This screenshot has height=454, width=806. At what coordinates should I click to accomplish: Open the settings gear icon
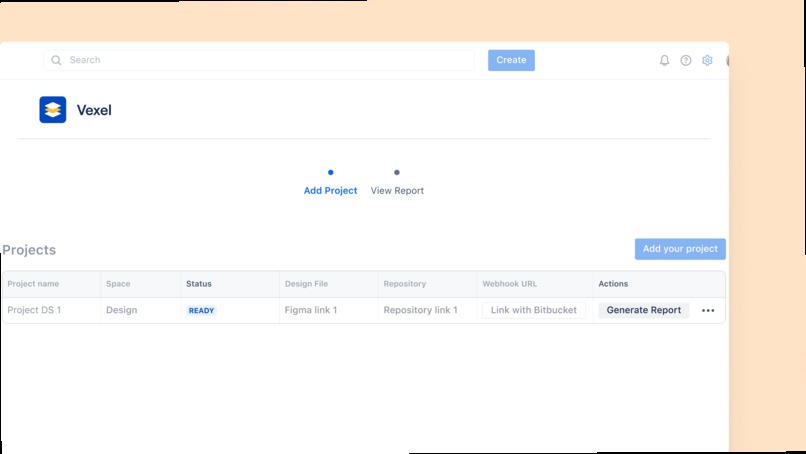[707, 61]
